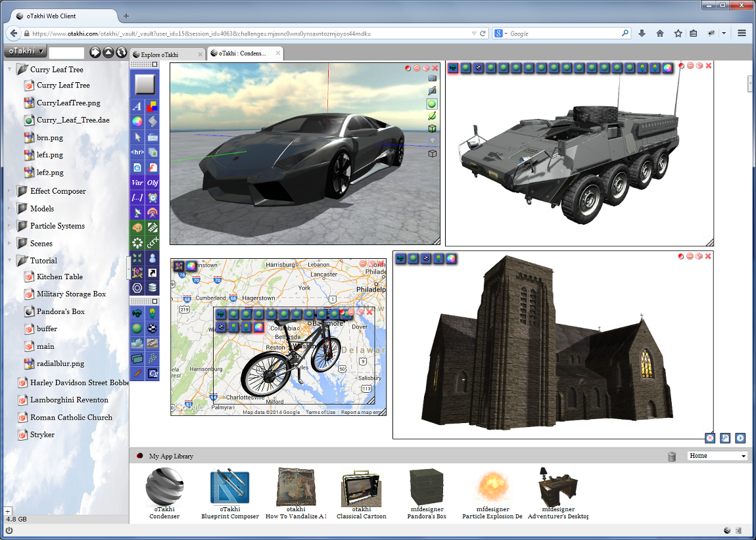
Task: Expand the Scenes folder
Action: click(9, 243)
